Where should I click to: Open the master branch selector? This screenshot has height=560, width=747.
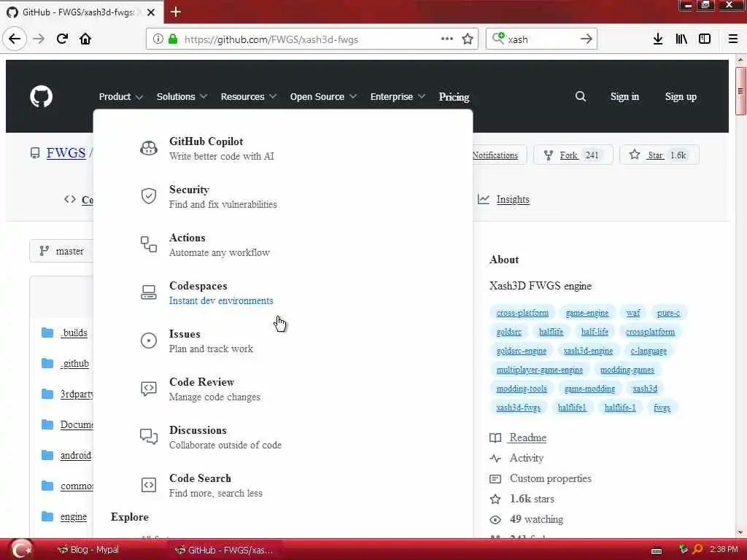pos(62,251)
